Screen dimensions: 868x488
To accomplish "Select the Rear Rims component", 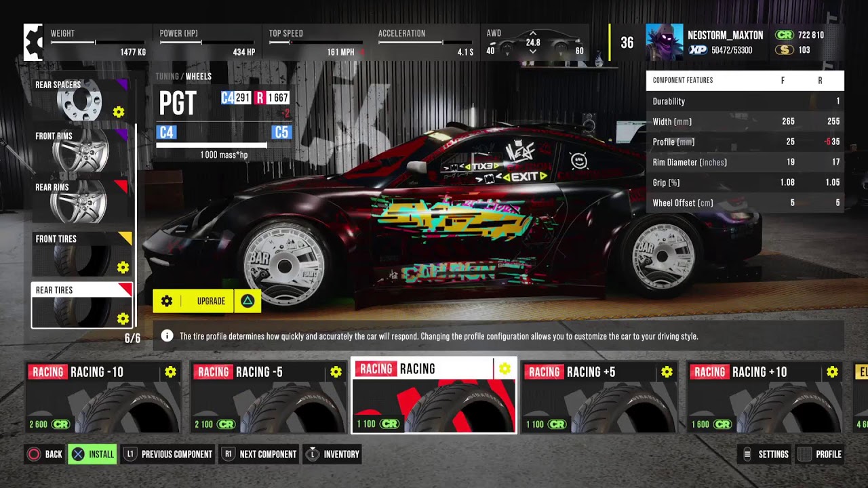I will coord(81,202).
